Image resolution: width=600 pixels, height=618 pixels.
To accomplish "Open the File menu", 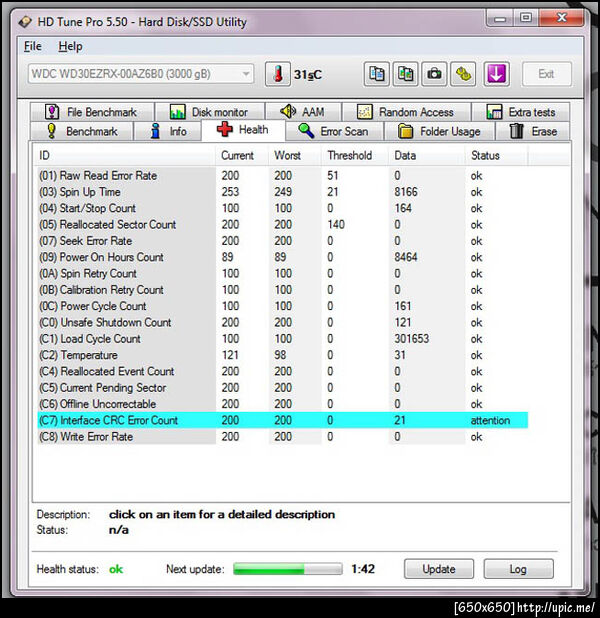I will click(32, 47).
